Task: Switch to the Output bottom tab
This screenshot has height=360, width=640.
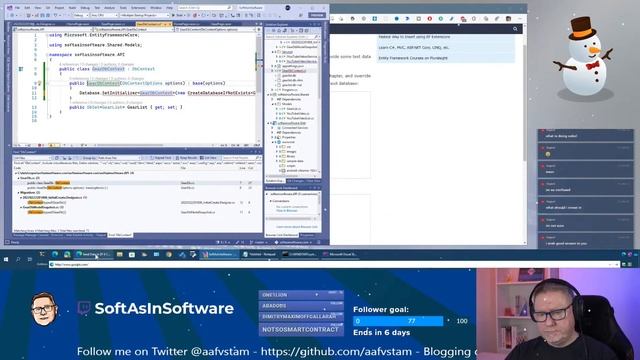Action: click(x=100, y=235)
